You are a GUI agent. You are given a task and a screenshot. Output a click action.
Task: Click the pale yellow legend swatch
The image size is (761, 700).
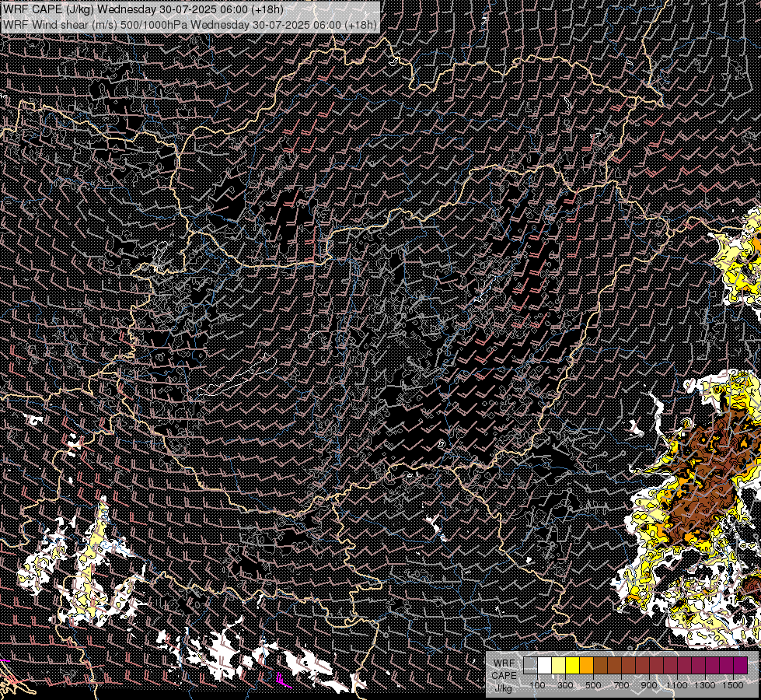pos(559,665)
